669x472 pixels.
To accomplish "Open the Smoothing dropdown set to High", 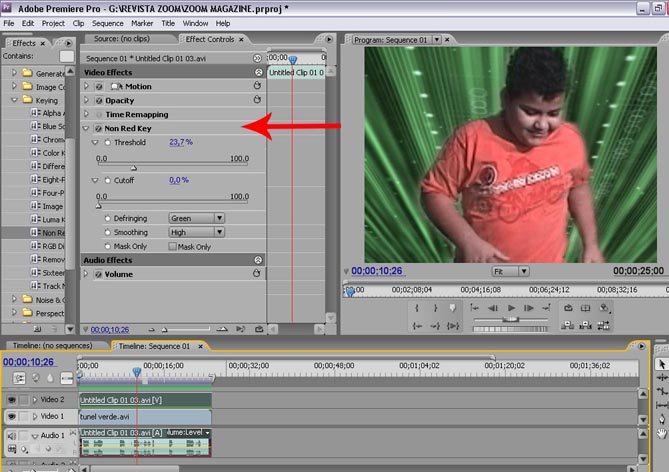I will [196, 232].
